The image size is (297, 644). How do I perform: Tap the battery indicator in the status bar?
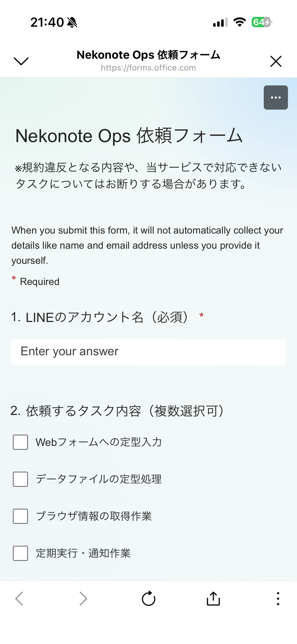[261, 22]
